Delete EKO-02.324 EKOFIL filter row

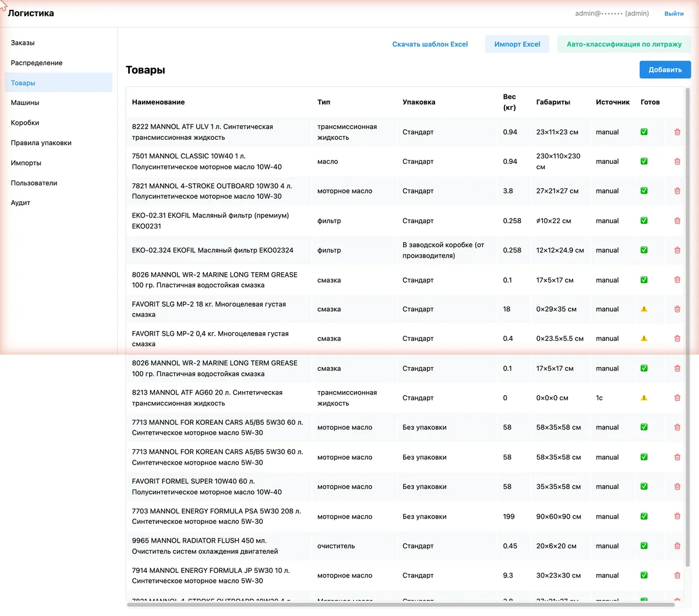pyautogui.click(x=677, y=250)
